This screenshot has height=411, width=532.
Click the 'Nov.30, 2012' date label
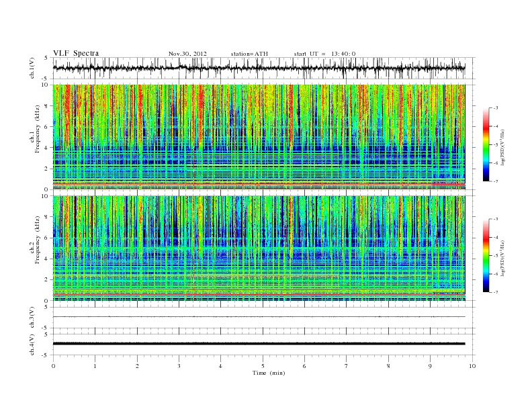coord(187,54)
